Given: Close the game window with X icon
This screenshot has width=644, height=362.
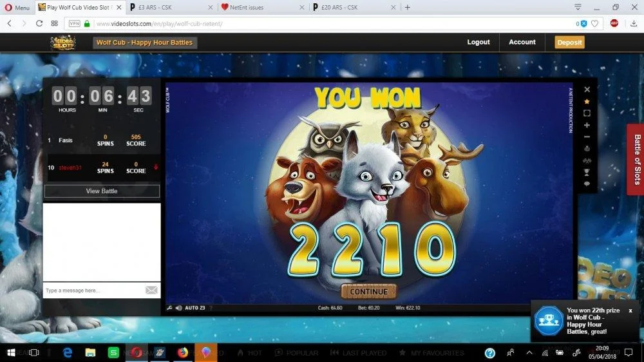Looking at the screenshot, I should tap(587, 89).
